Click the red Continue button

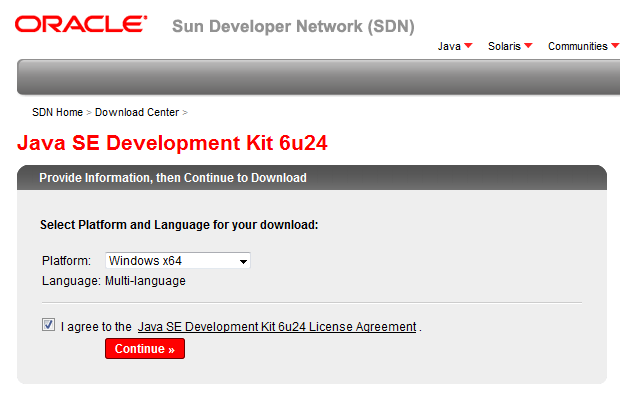point(145,348)
